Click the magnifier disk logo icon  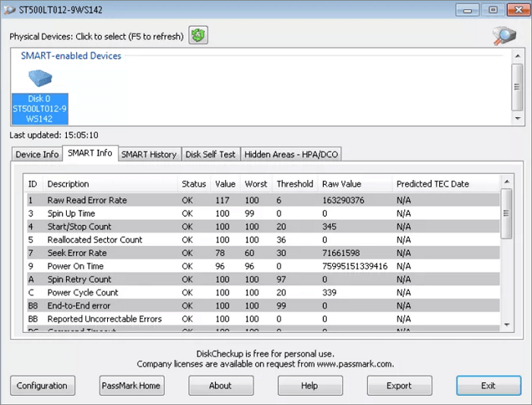(504, 36)
